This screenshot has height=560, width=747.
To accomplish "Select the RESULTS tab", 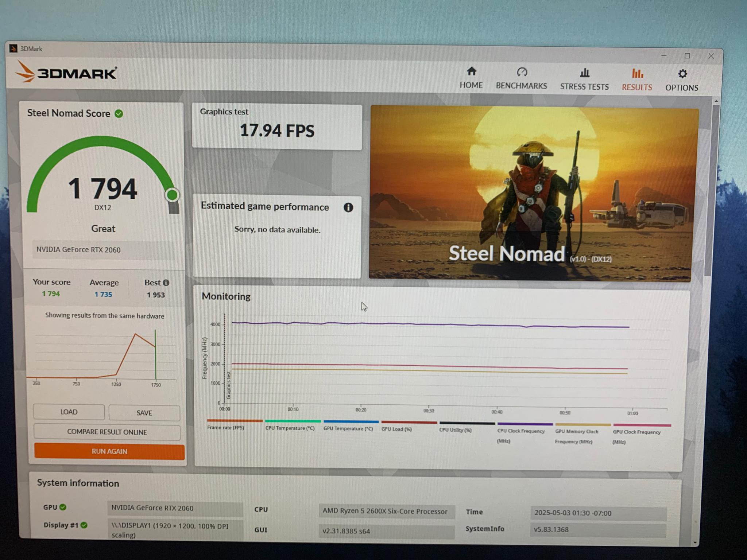I will point(637,80).
